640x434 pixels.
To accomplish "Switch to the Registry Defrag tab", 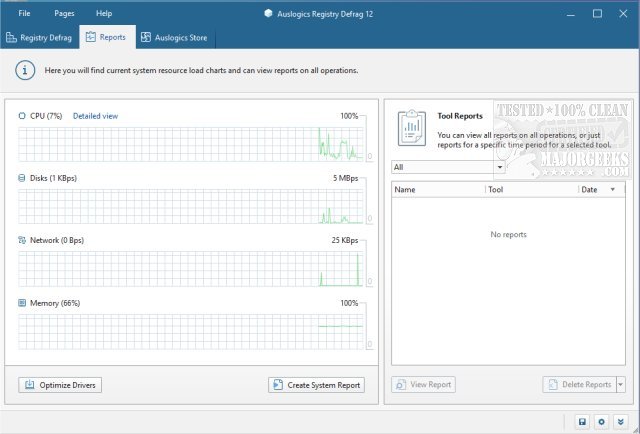I will pyautogui.click(x=39, y=38).
